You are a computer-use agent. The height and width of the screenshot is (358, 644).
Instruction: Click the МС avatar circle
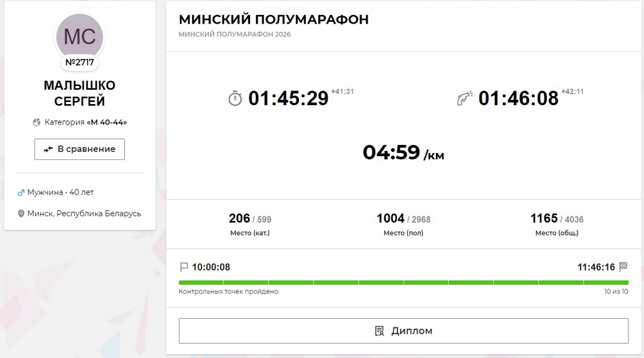point(80,37)
